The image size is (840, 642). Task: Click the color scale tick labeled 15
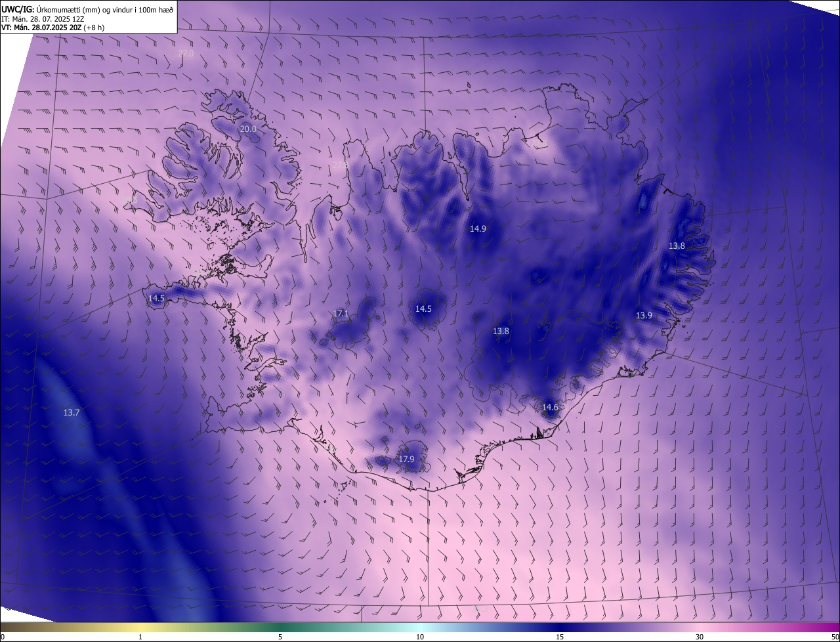[x=560, y=637]
